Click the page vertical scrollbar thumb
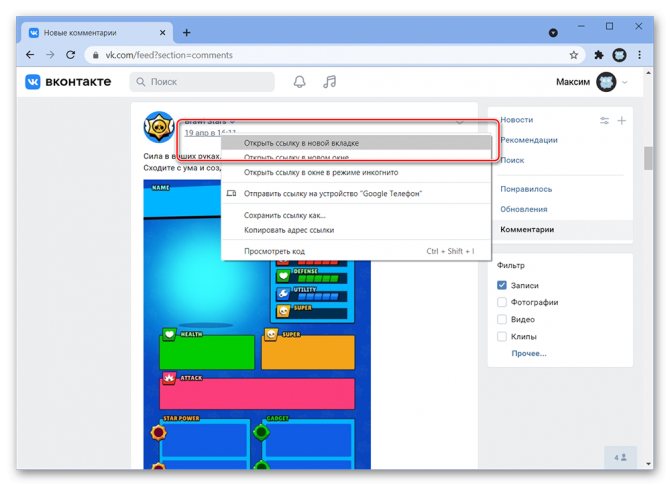 tap(648, 158)
